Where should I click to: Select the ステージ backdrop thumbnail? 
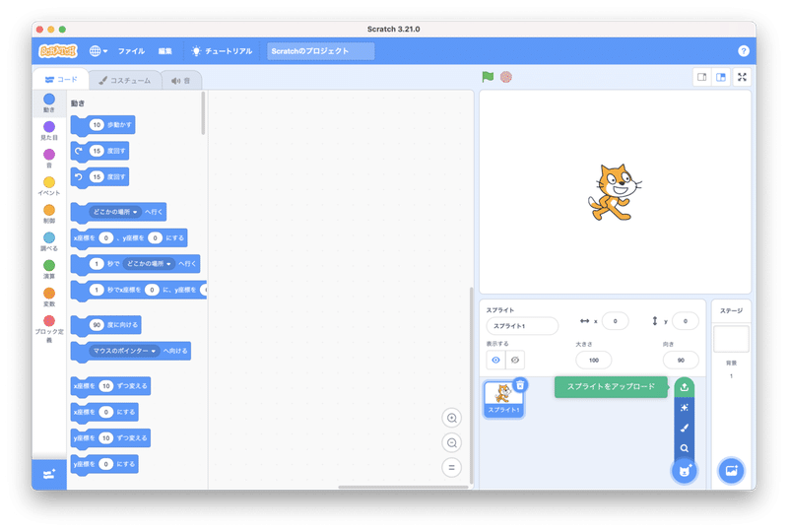(x=731, y=339)
